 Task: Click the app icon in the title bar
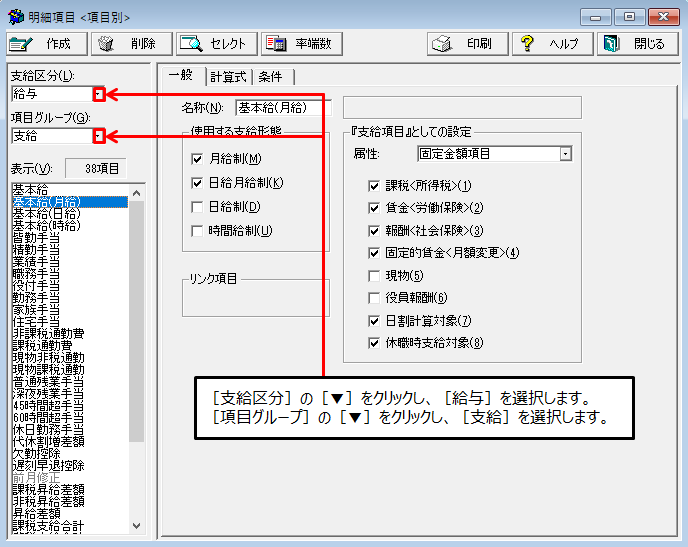point(16,17)
